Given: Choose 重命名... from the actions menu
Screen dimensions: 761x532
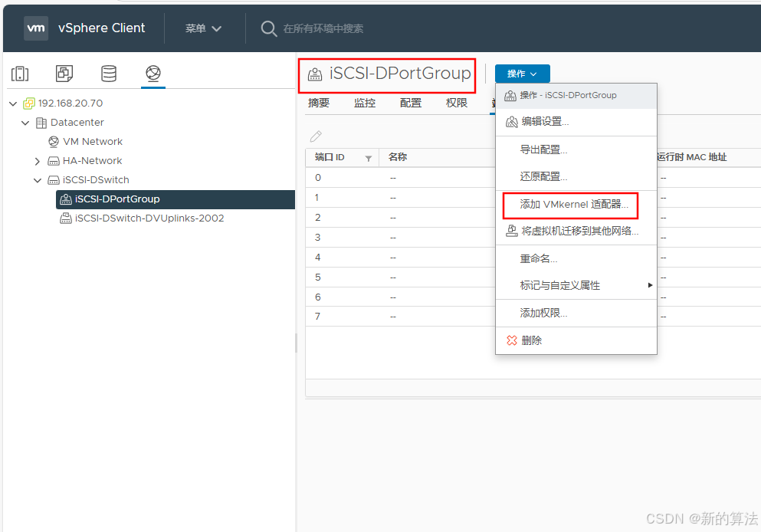Looking at the screenshot, I should tap(576, 259).
